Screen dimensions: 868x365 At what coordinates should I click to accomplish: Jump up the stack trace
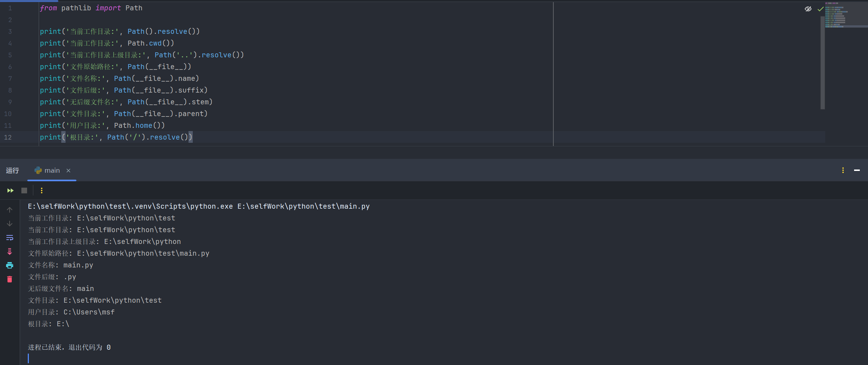point(10,210)
